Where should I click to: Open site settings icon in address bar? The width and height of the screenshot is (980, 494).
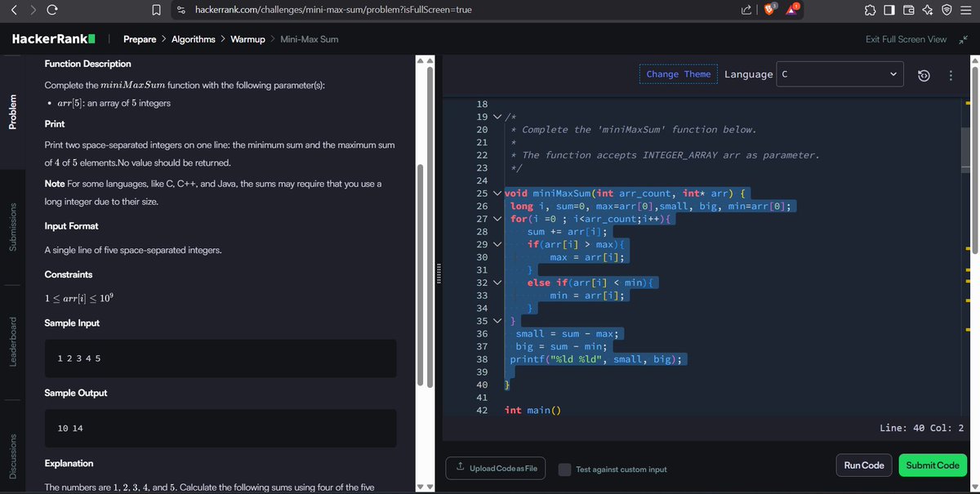(181, 9)
